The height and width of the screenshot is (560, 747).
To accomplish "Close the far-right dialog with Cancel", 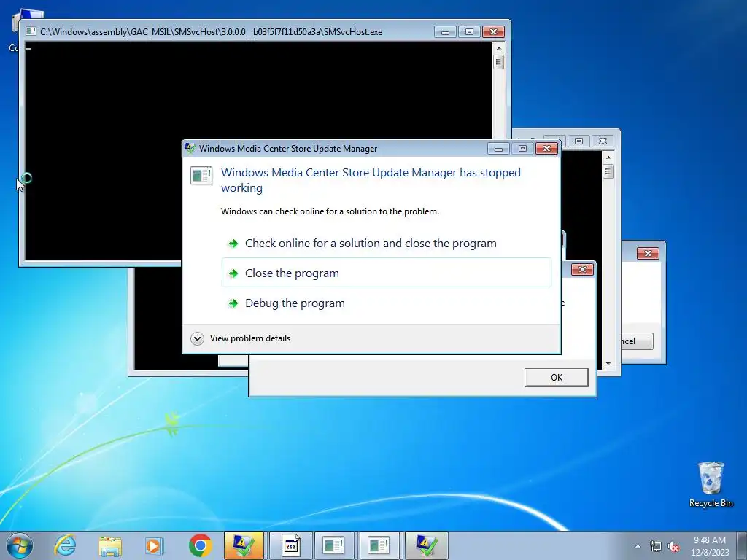I will click(x=648, y=253).
